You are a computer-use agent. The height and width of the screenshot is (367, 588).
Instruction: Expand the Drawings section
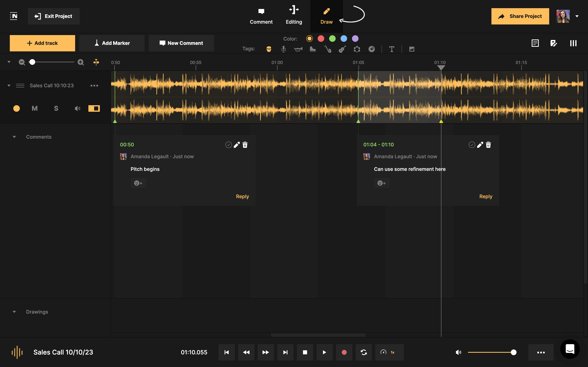click(x=14, y=312)
